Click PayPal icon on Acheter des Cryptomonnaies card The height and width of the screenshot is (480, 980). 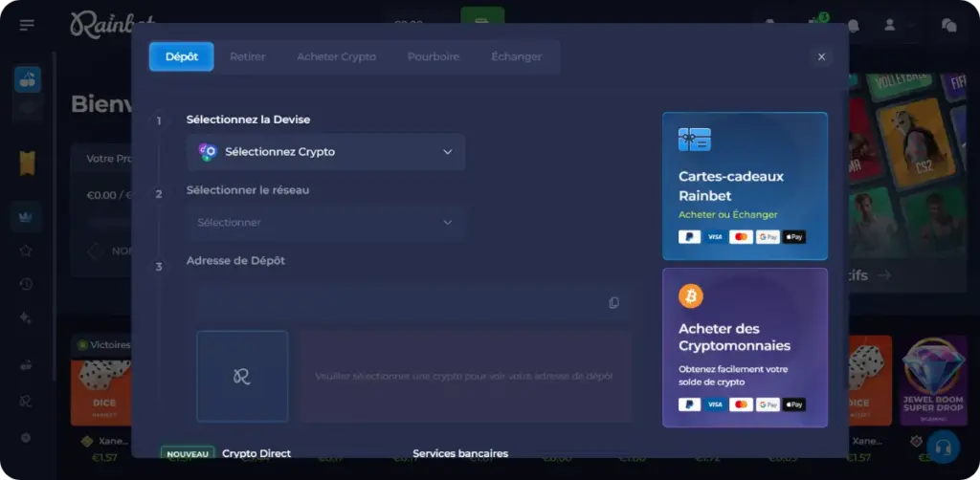coord(689,404)
